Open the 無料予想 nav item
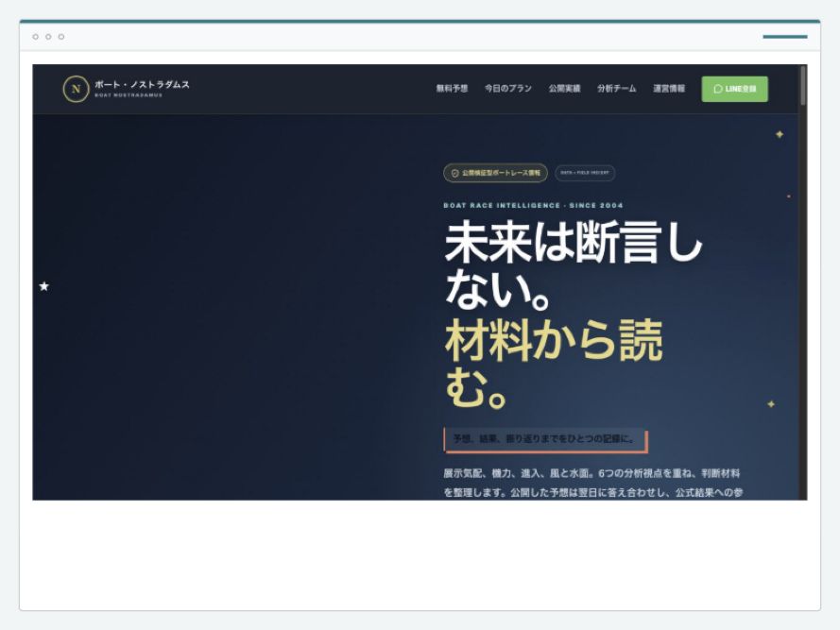The width and height of the screenshot is (840, 630). pos(452,89)
